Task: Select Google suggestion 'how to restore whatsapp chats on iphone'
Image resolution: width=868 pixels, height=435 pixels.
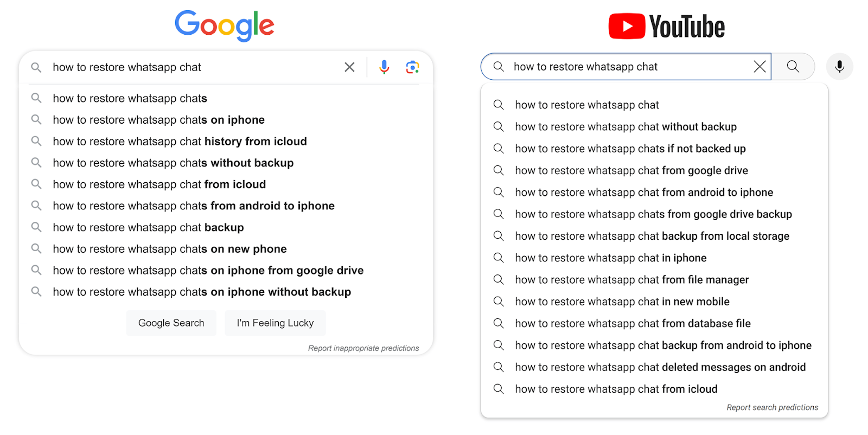Action: tap(158, 119)
